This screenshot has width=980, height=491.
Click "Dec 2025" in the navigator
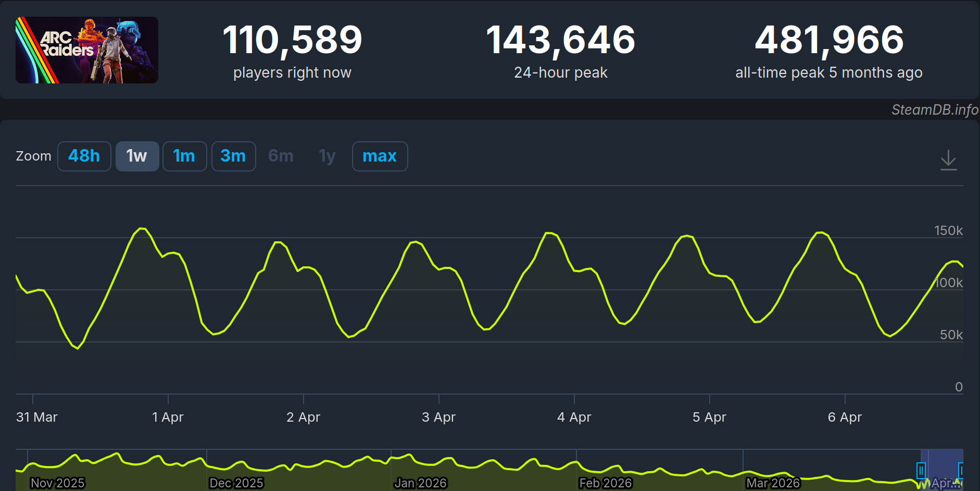point(236,483)
